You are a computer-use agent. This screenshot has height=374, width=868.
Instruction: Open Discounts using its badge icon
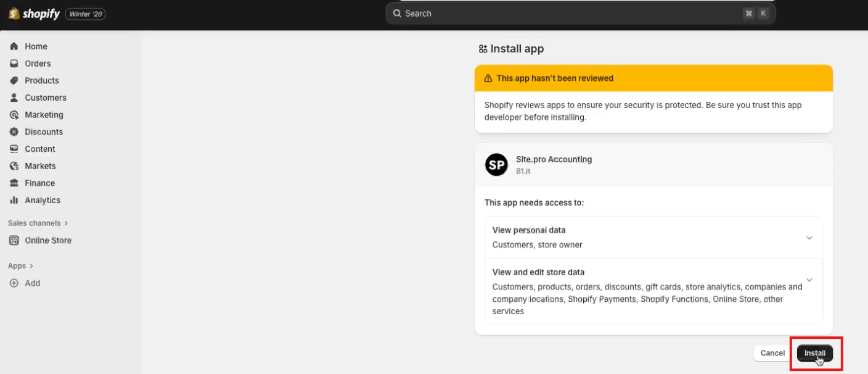14,132
